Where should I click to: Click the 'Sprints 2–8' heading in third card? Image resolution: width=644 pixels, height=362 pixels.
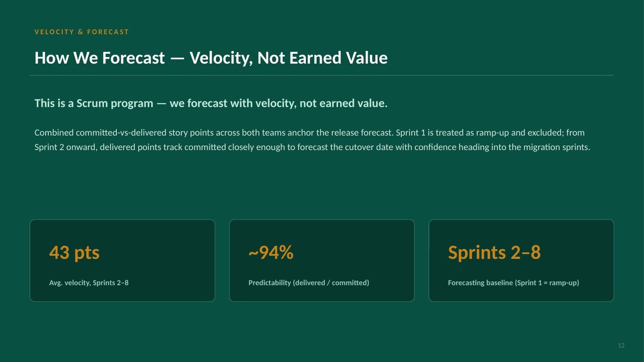coord(494,252)
